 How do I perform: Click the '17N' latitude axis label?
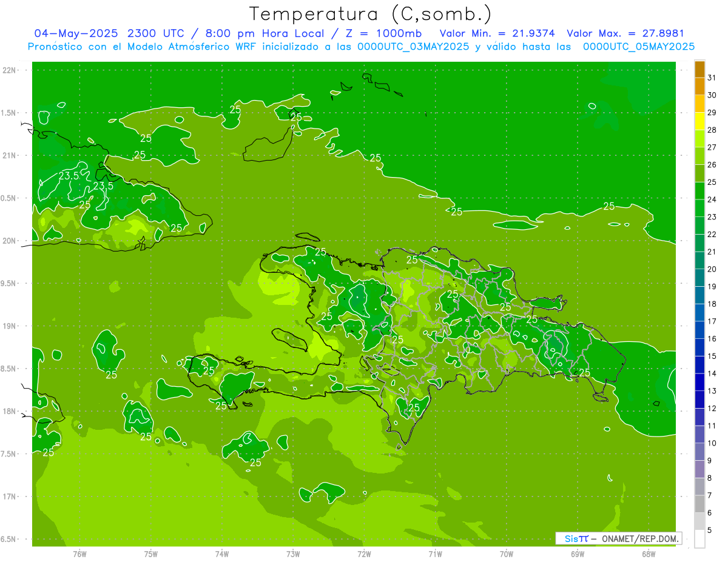tap(9, 497)
